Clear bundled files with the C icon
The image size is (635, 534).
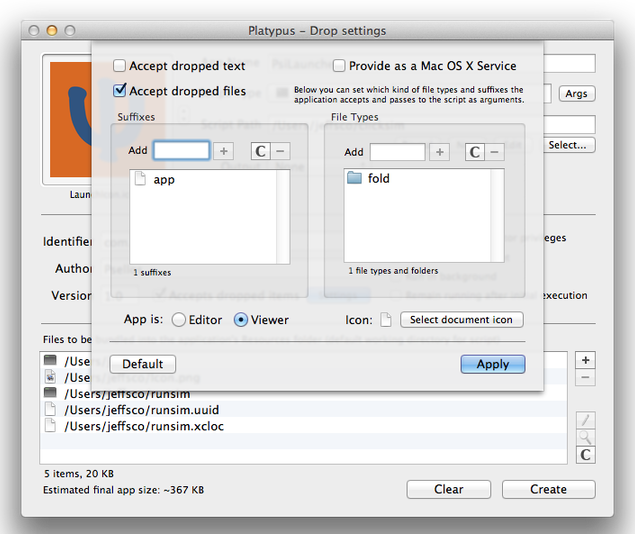[586, 455]
